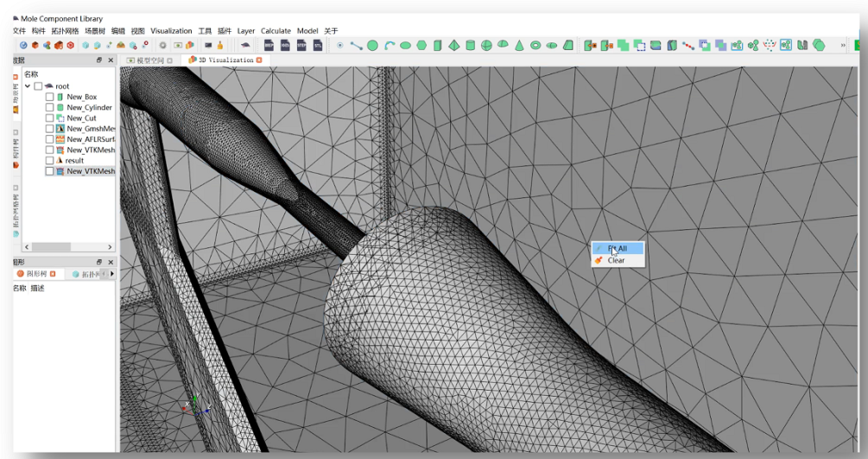Close the 3D Visualization tab
The height and width of the screenshot is (459, 868).
coord(258,60)
